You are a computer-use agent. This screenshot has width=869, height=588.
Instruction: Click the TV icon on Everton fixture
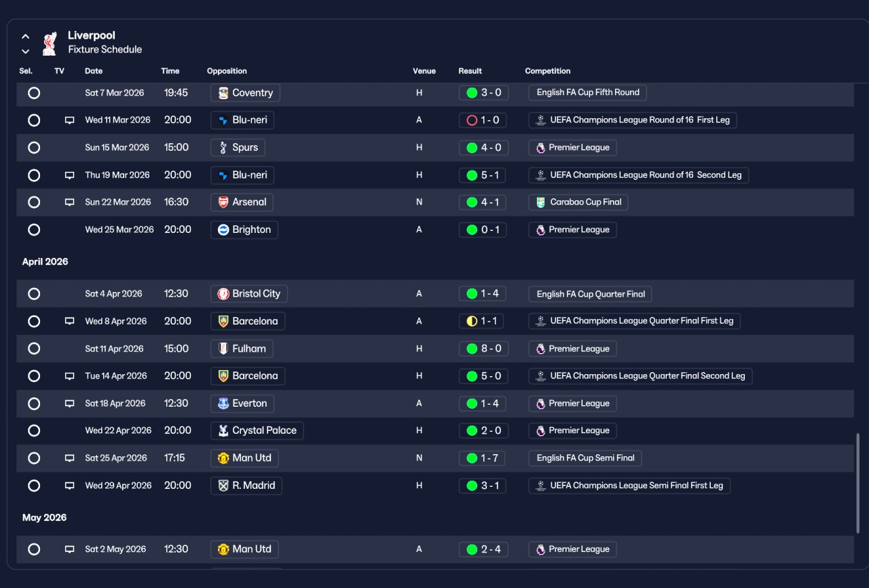(x=69, y=403)
